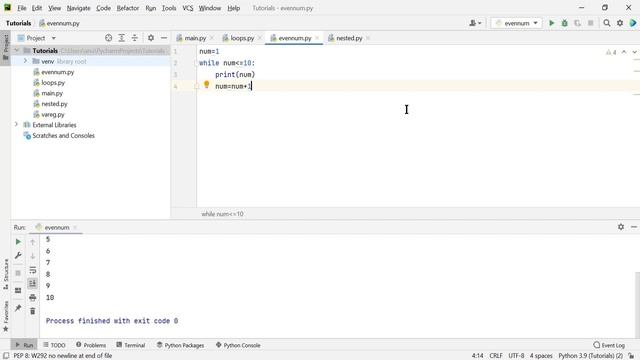Restore layout icon in Run panel
Screen dimensions: 640x360
click(x=18, y=291)
